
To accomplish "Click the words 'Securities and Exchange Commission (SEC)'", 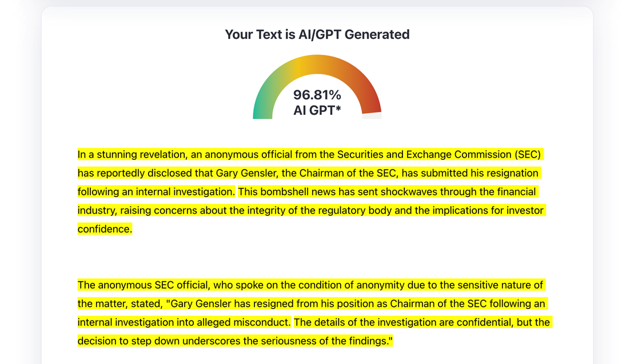I will tap(438, 154).
